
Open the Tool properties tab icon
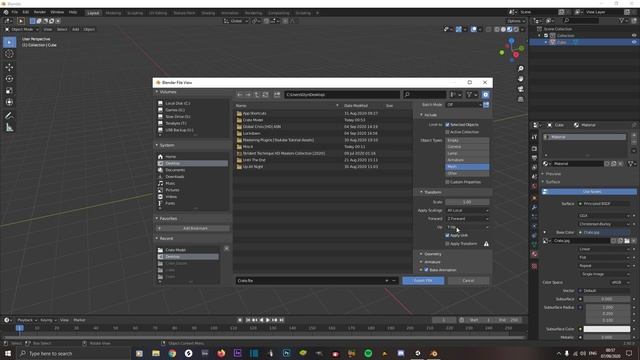tap(534, 138)
